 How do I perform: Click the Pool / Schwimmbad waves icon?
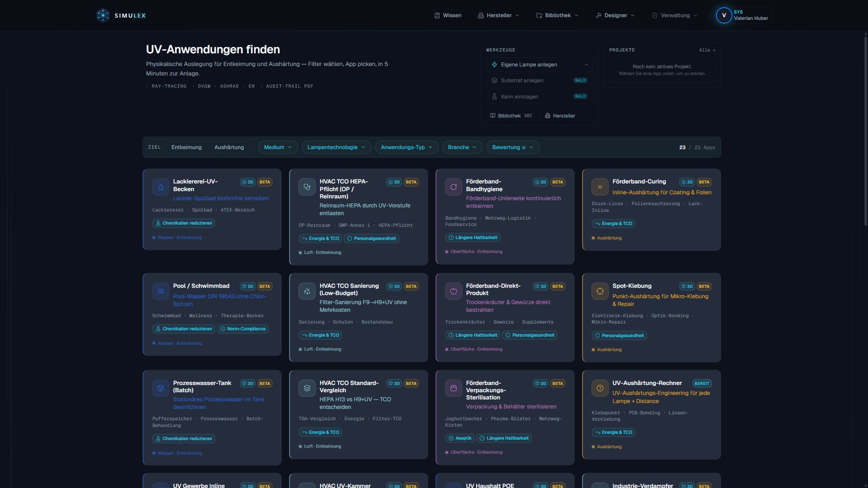[160, 291]
